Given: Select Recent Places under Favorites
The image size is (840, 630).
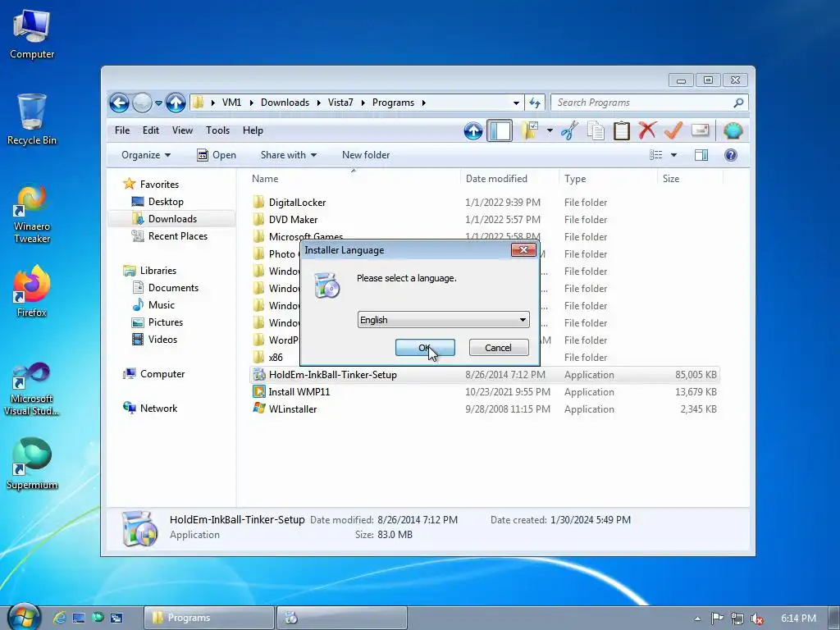Looking at the screenshot, I should [x=177, y=235].
